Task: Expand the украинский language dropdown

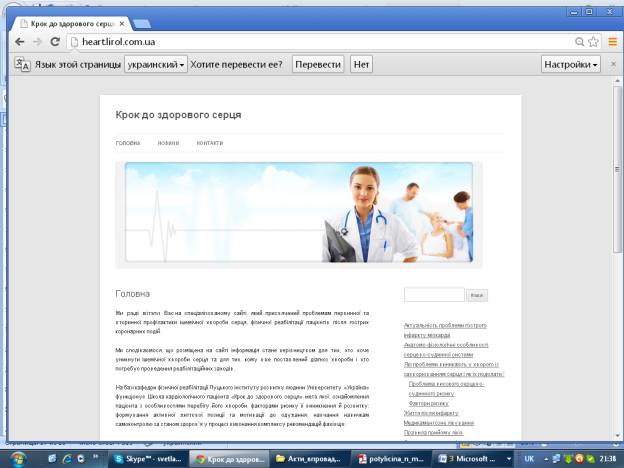Action: point(156,64)
